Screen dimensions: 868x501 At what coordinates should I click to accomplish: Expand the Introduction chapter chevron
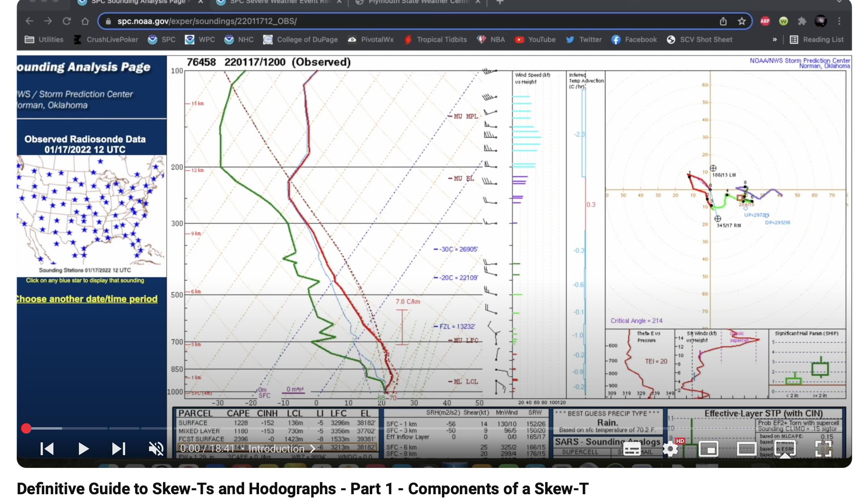(313, 449)
